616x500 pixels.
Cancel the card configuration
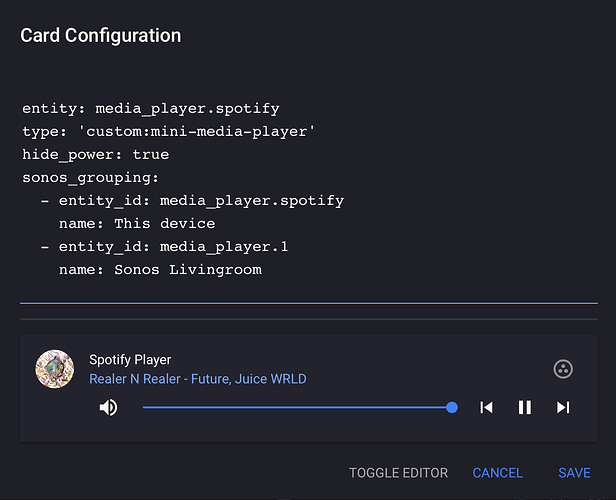point(497,473)
